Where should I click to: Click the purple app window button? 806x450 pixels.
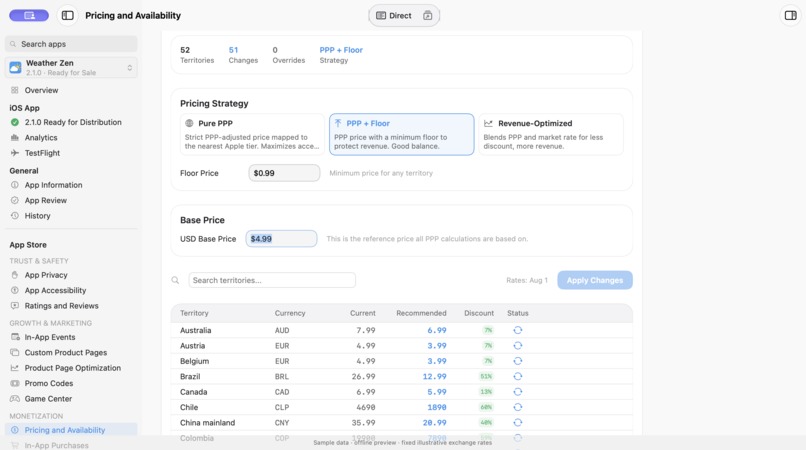(29, 15)
